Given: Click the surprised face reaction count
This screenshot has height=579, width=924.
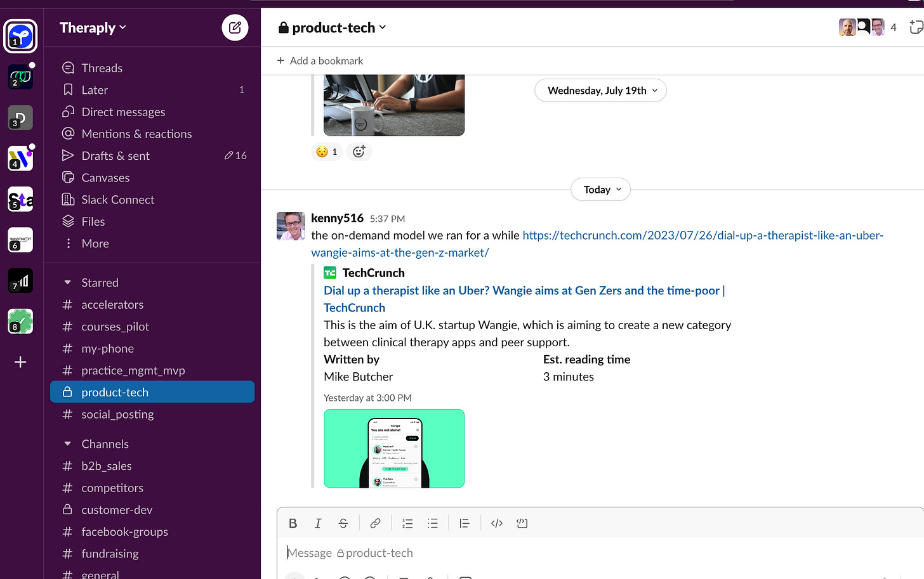Looking at the screenshot, I should [x=327, y=152].
